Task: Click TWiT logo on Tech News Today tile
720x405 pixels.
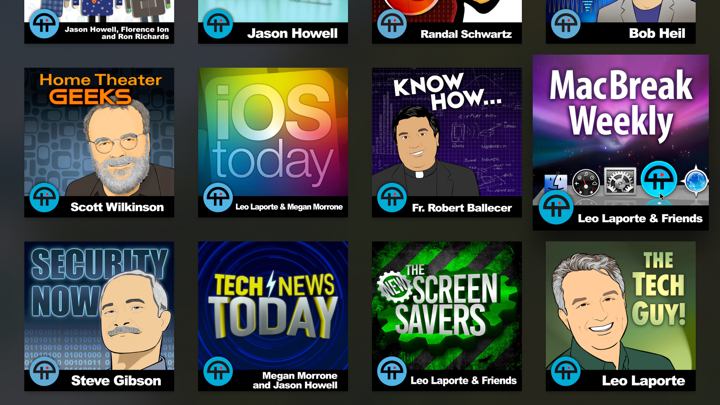Action: tap(218, 371)
